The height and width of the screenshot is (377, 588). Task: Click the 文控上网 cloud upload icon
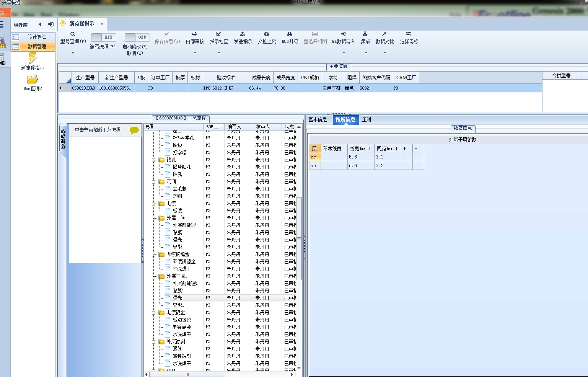[x=267, y=34]
